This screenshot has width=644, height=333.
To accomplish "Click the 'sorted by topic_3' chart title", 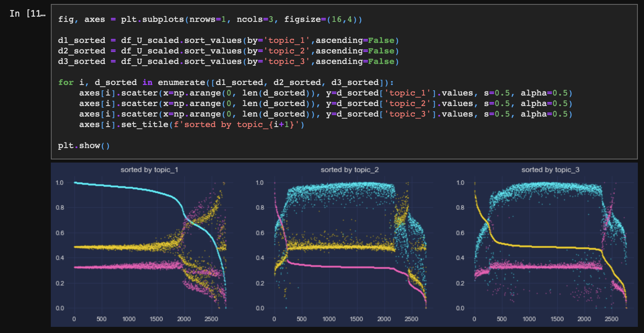I will click(x=551, y=170).
